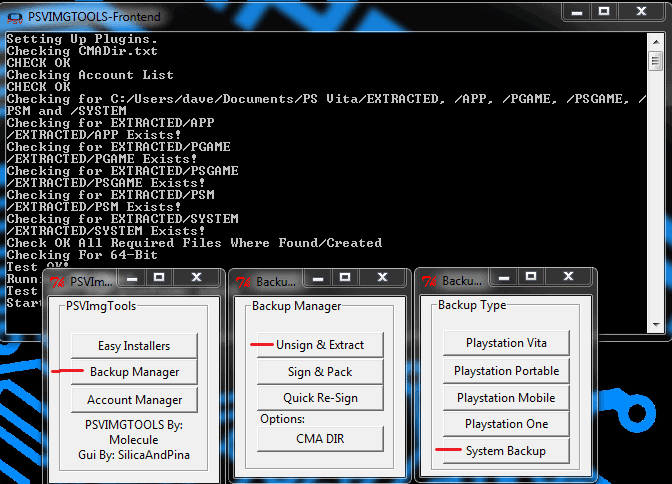
Task: Click the console scrollbar down arrow
Action: [656, 325]
